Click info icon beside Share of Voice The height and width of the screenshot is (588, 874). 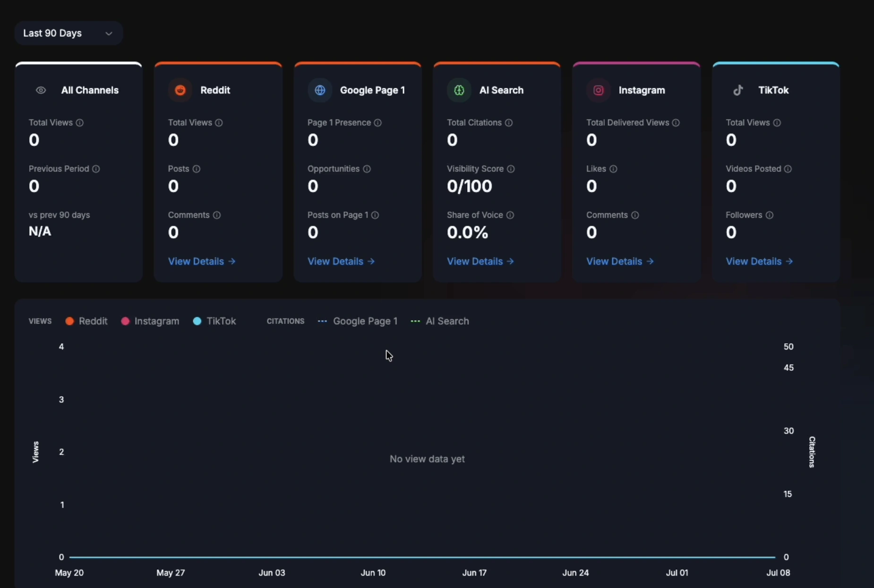pyautogui.click(x=510, y=215)
